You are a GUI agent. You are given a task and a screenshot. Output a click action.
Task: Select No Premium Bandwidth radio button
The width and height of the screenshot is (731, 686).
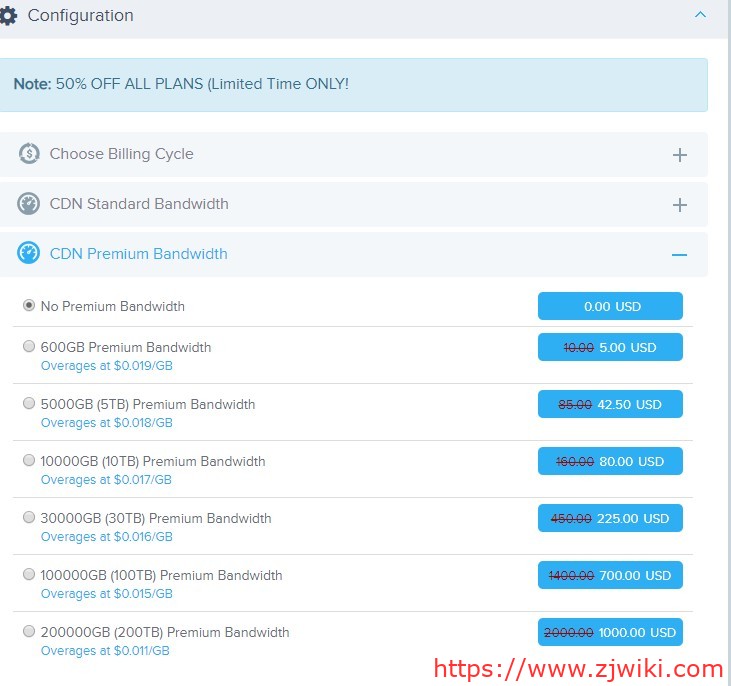29,306
